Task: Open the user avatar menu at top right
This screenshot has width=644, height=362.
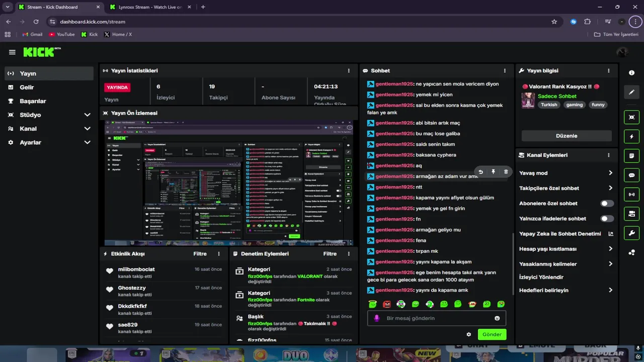Action: point(622,52)
